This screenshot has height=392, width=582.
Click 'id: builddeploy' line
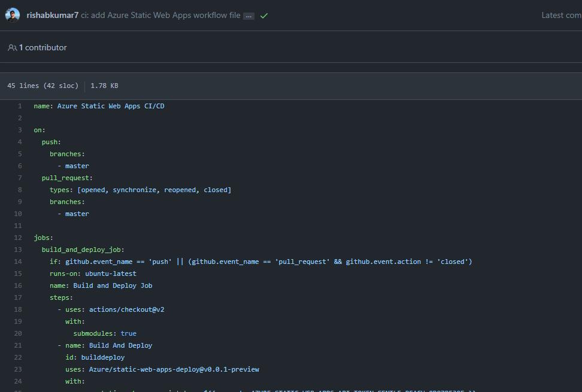tap(95, 357)
